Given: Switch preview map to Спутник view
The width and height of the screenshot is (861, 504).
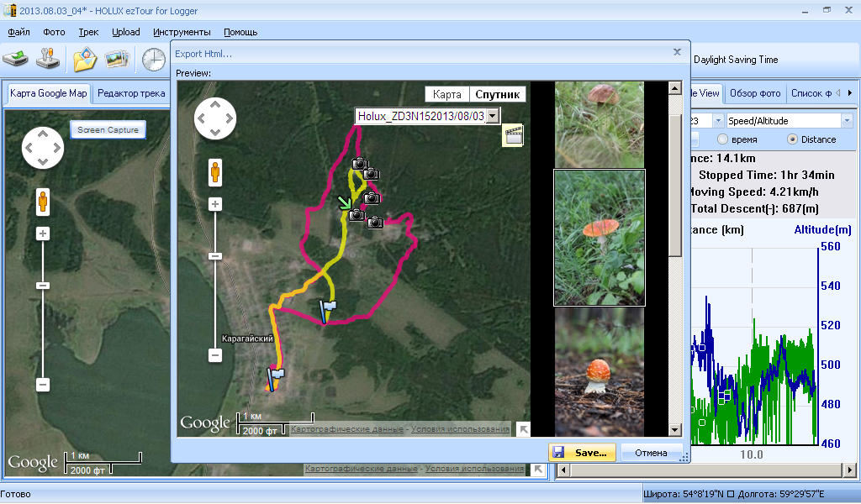Looking at the screenshot, I should click(498, 94).
